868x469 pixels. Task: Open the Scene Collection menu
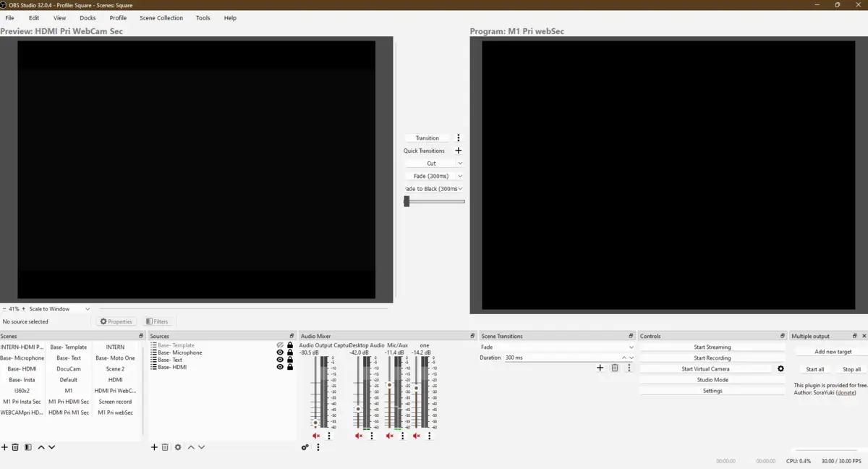point(161,18)
